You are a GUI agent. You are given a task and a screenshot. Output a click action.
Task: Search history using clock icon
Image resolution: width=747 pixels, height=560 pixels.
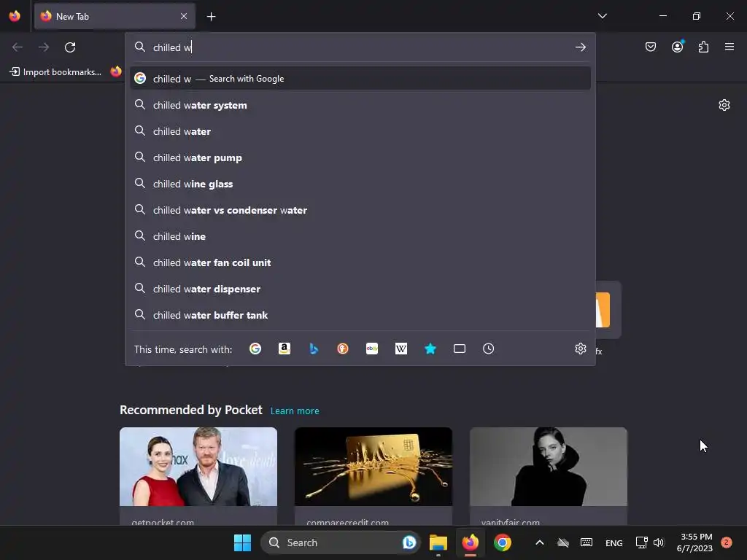click(x=488, y=349)
